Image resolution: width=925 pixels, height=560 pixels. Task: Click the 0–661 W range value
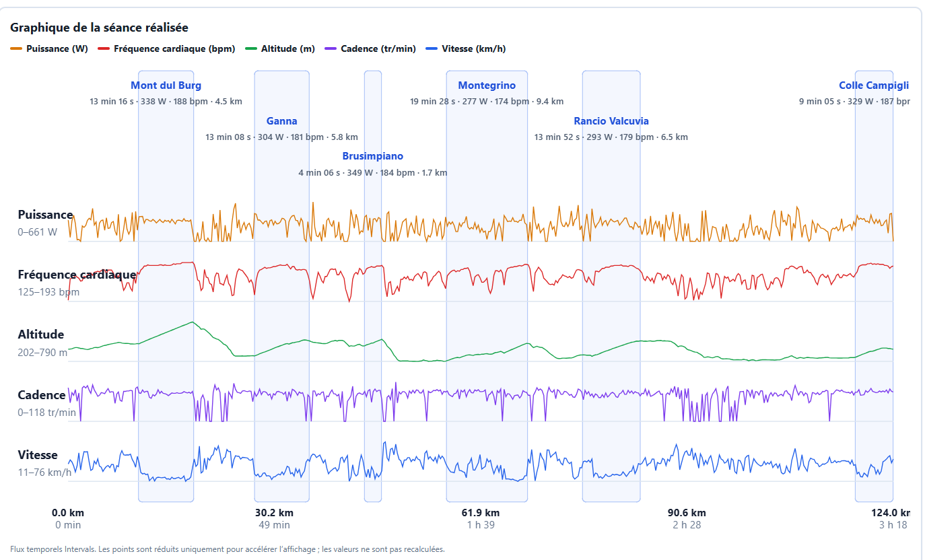[x=38, y=232]
